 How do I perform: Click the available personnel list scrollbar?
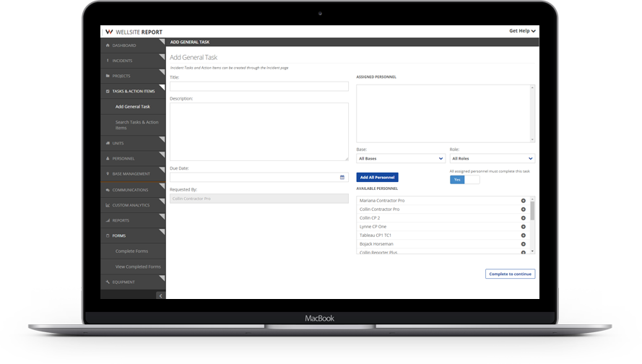coord(532,211)
